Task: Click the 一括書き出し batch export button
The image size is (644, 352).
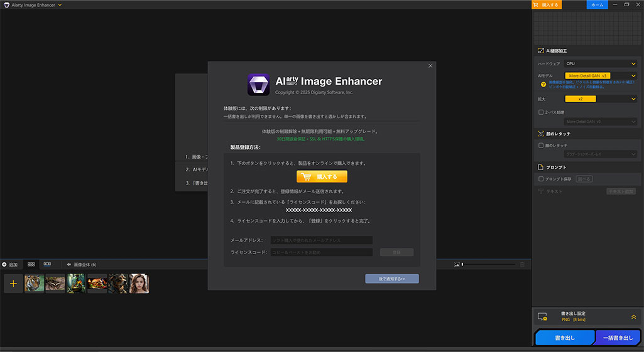Action: tap(618, 338)
